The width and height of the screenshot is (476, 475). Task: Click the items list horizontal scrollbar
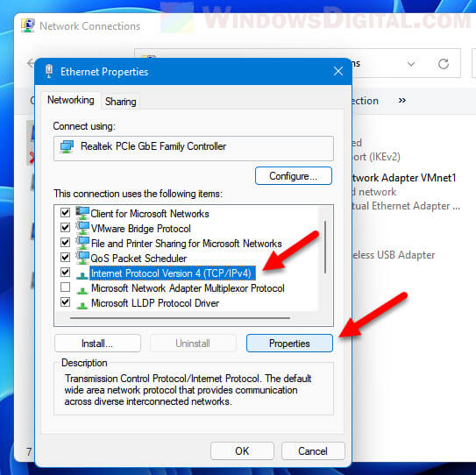coord(180,318)
